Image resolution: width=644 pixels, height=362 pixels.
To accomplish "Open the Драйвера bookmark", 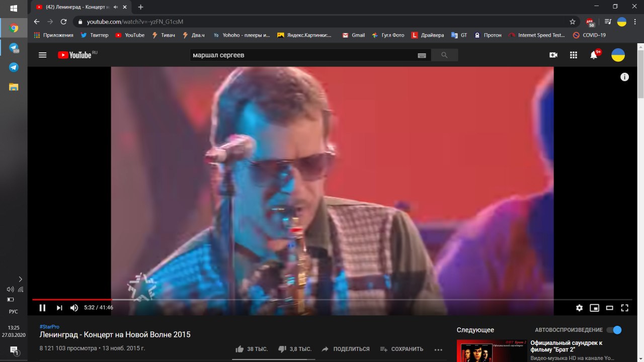I will pyautogui.click(x=428, y=35).
